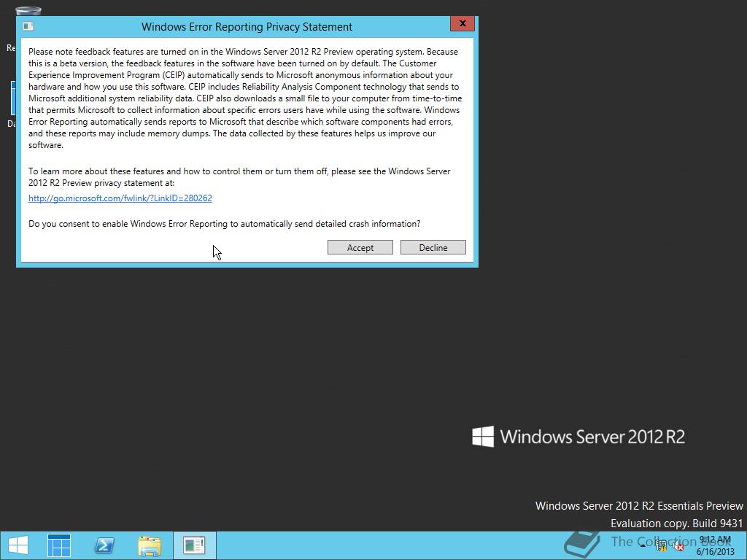Open the go.microsoft.com privacy statement link
747x560 pixels.
point(120,198)
